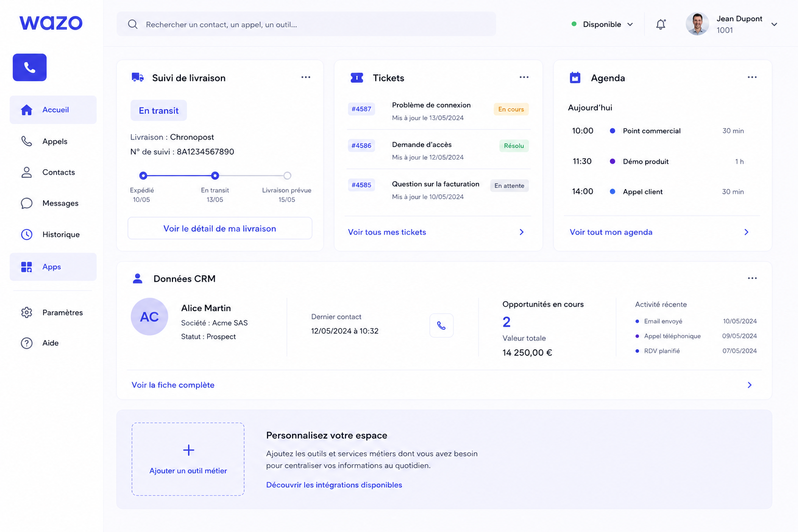Click chevron next to Voir la fiche complète
Image resolution: width=798 pixels, height=532 pixels.
[x=750, y=385]
